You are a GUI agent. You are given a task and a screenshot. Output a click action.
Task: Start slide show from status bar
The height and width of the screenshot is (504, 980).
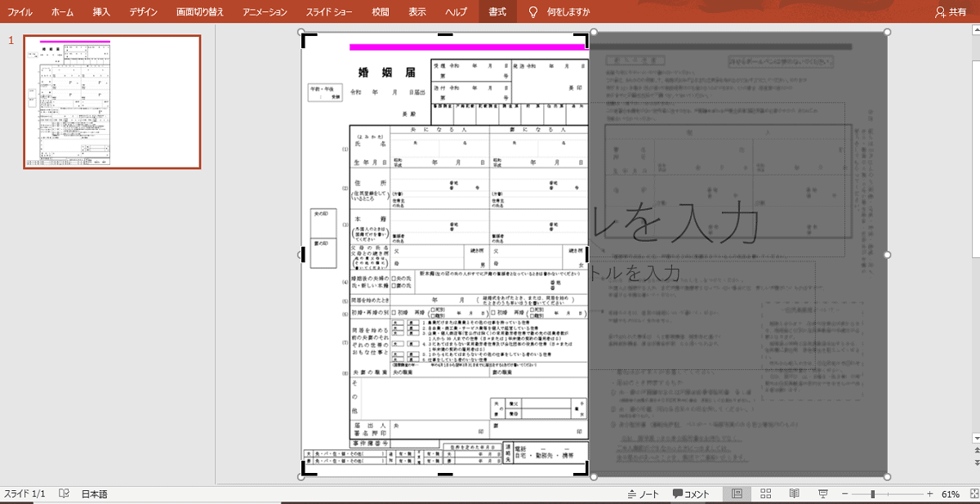coord(823,494)
